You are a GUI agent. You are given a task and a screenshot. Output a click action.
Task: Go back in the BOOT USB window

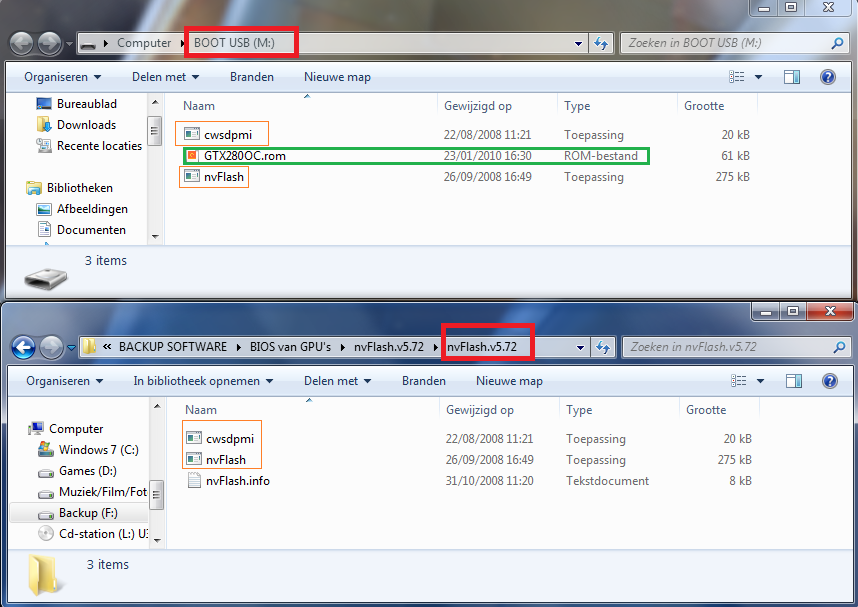coord(22,43)
